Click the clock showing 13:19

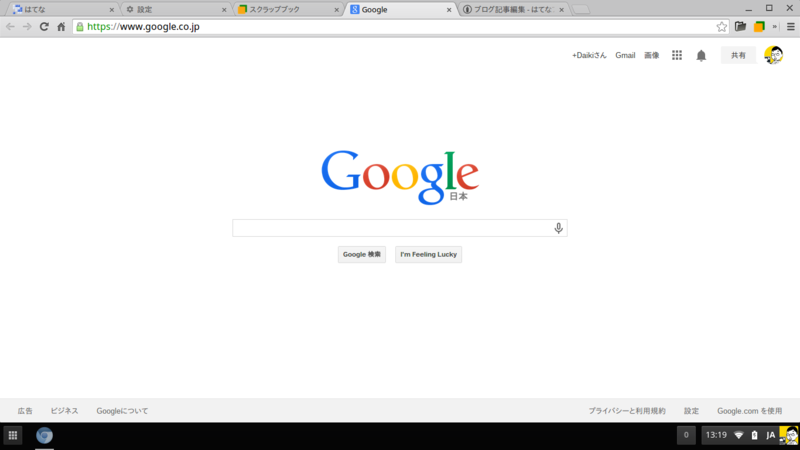click(716, 435)
